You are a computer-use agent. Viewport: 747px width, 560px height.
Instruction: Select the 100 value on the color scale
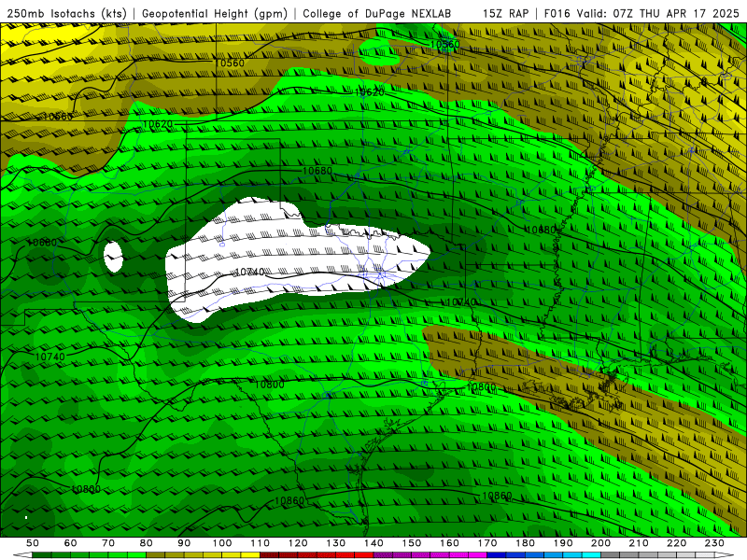222,543
